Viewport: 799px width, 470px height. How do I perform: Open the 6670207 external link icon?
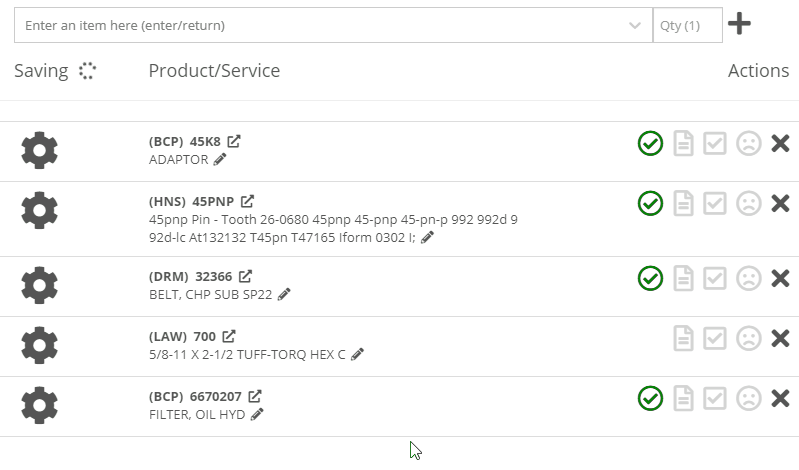point(255,396)
